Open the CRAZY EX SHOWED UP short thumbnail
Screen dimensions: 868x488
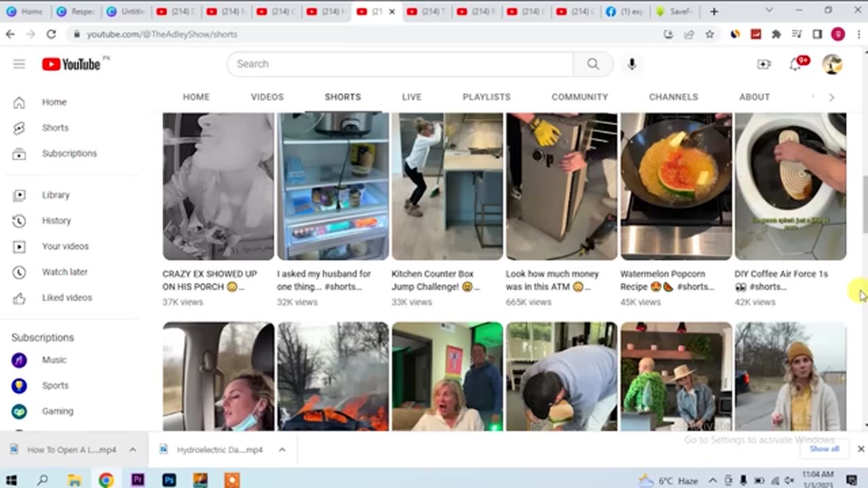[x=218, y=186]
